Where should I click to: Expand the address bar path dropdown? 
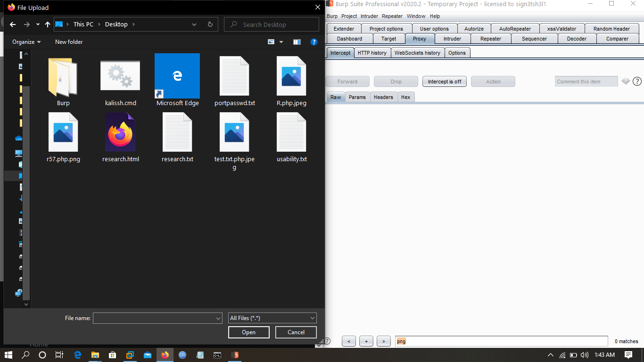194,25
